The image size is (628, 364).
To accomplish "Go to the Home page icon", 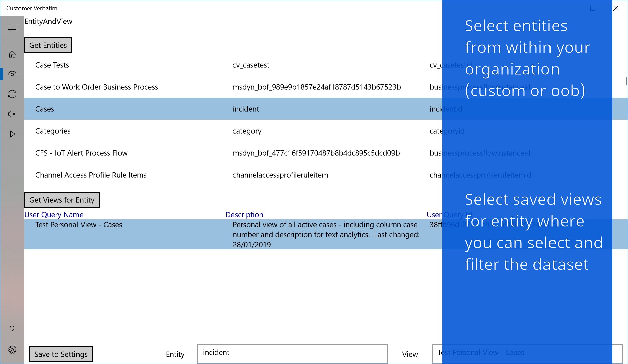I will click(x=12, y=54).
